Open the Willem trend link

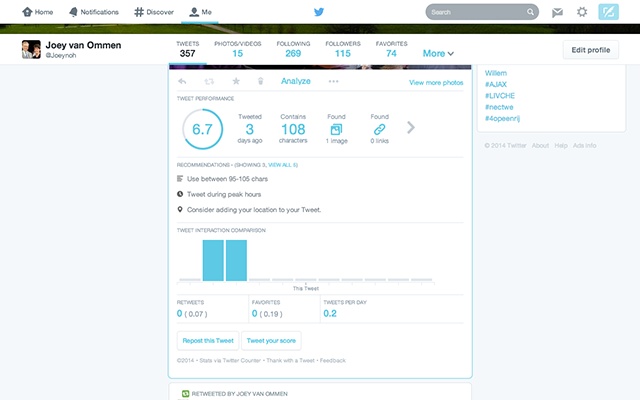pos(496,73)
